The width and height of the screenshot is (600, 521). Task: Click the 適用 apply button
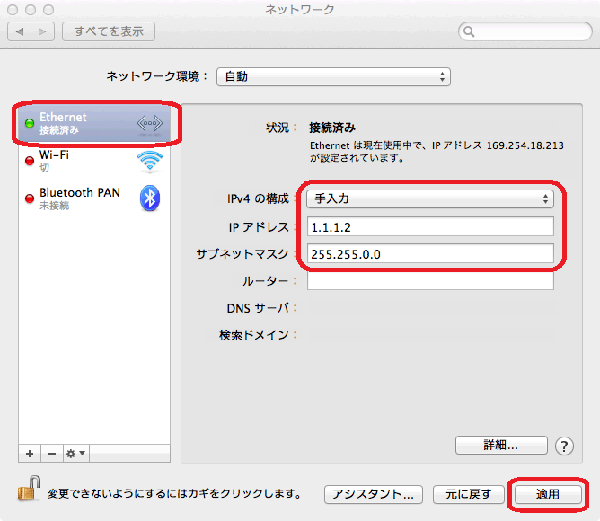point(548,495)
